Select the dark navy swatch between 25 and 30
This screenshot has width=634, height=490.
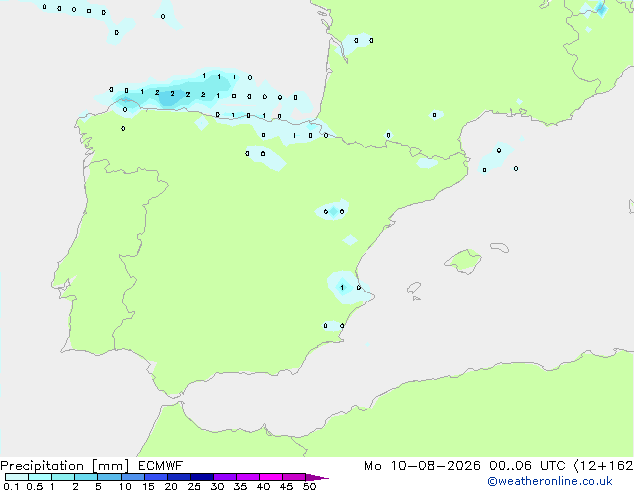(x=201, y=477)
